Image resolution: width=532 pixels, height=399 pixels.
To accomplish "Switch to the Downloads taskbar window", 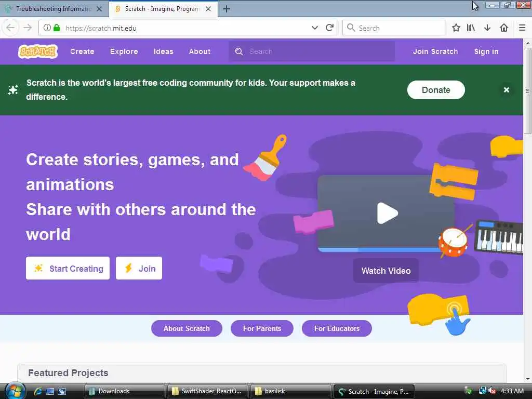I will click(124, 391).
